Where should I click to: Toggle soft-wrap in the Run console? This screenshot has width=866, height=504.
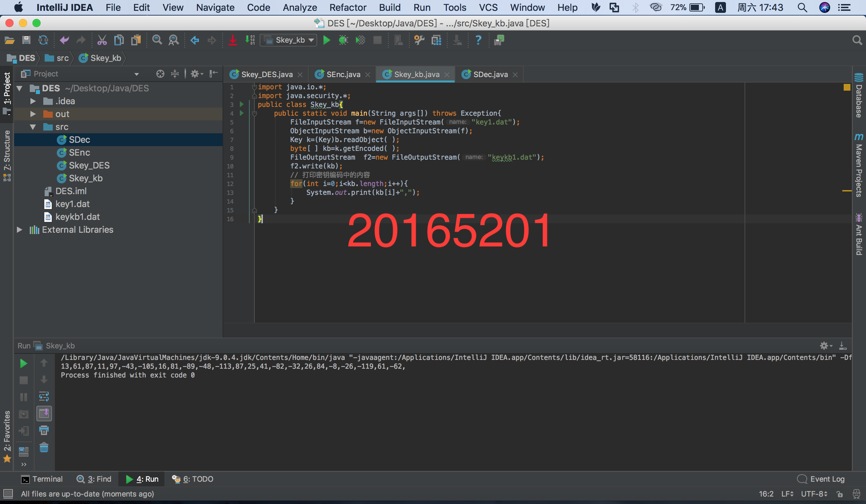44,396
